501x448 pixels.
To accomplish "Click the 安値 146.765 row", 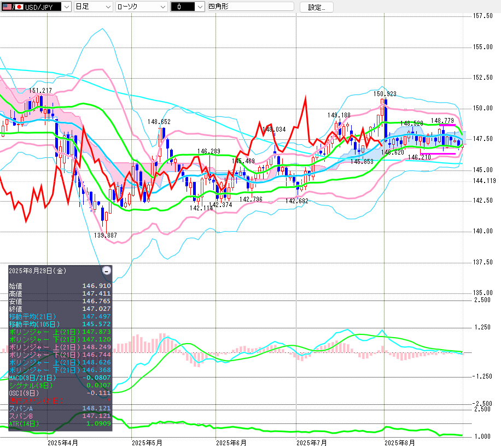I will coord(60,301).
